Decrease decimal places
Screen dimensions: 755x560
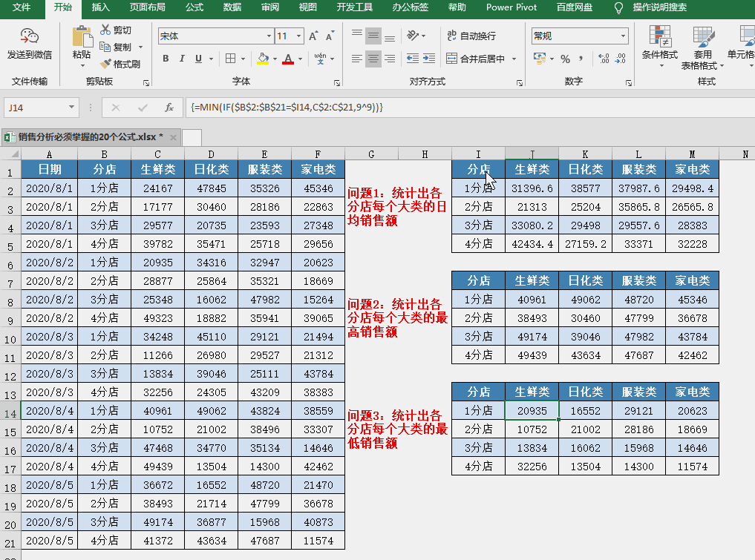[621, 59]
